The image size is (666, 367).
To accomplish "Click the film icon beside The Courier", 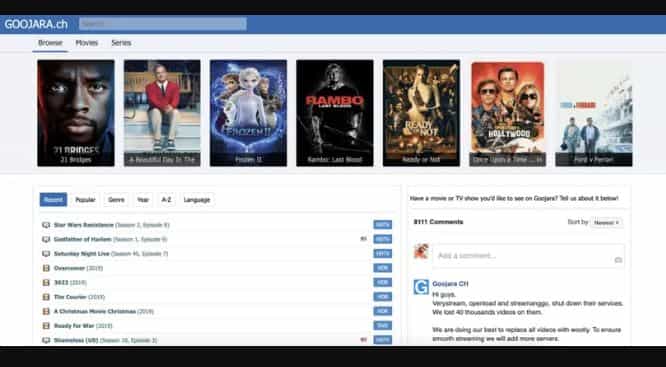I will coord(46,297).
